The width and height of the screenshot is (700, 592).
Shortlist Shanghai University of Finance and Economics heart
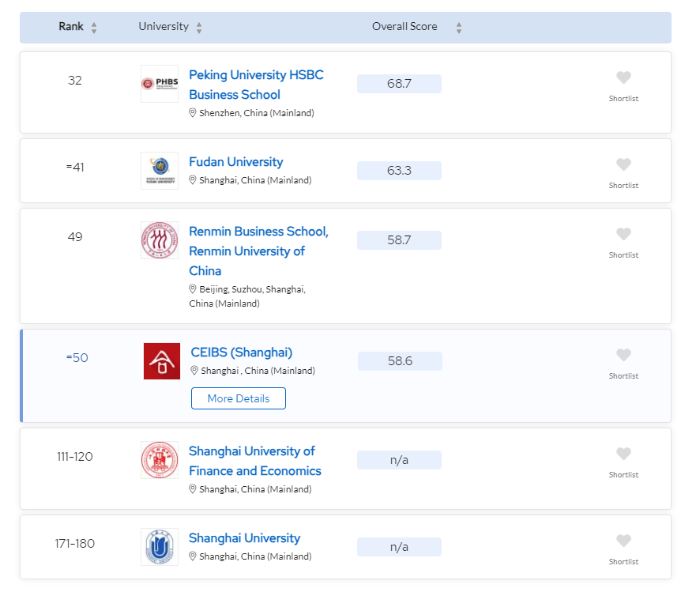(623, 454)
